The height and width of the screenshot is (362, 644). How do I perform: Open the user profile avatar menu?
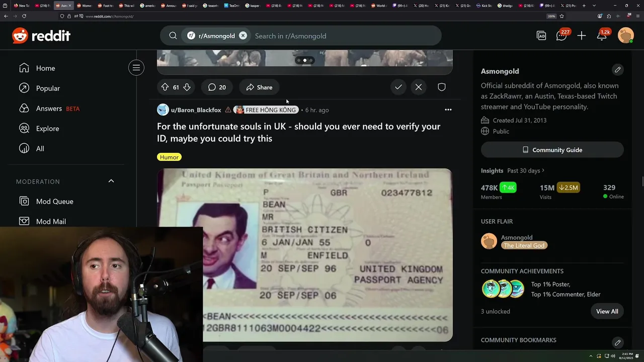[x=626, y=36]
